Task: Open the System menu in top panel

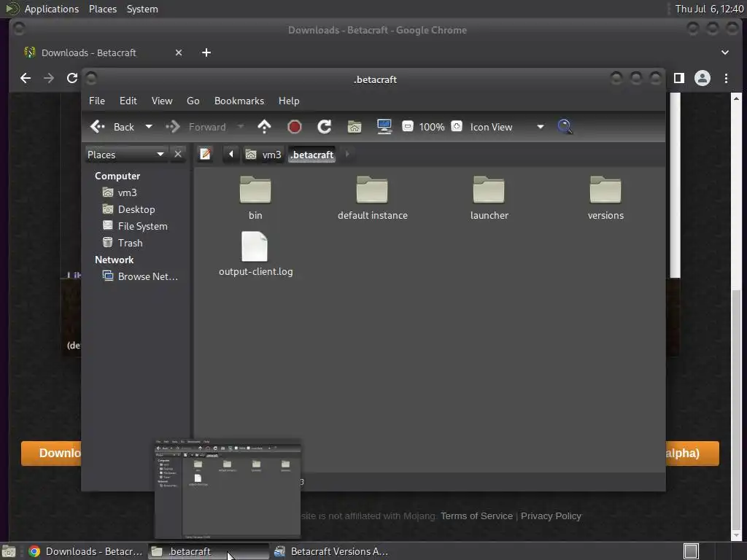Action: 142,9
